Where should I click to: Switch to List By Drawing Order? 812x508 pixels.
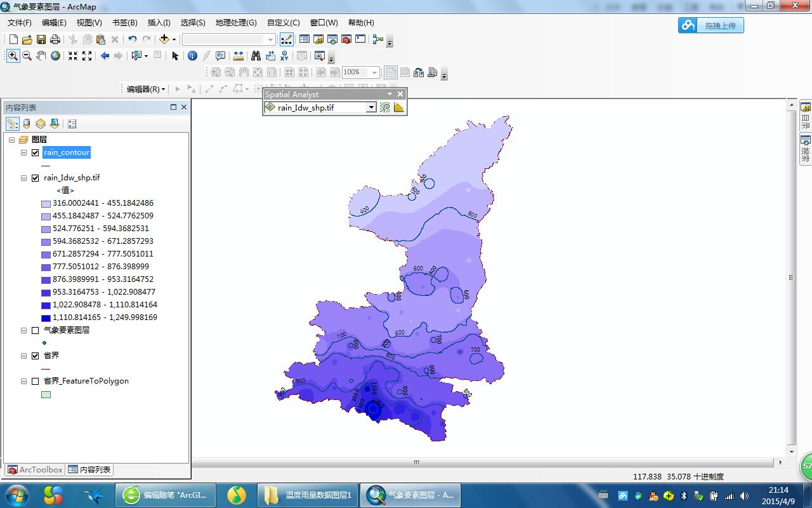coord(13,124)
